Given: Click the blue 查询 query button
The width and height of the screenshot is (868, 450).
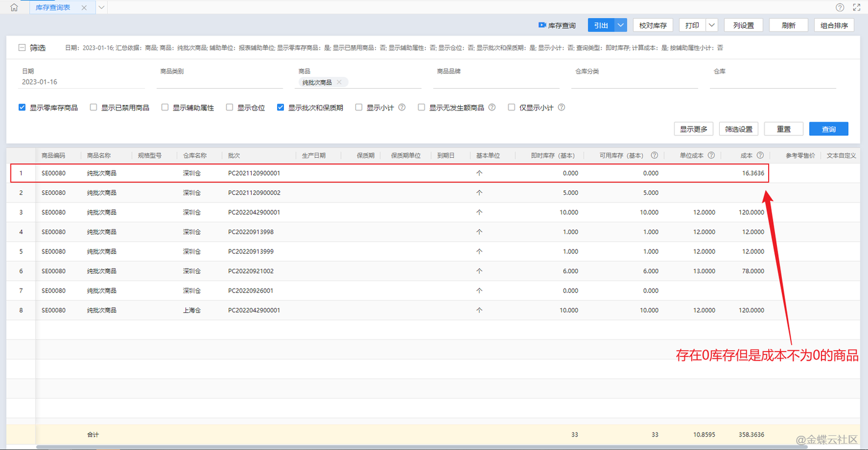Looking at the screenshot, I should click(829, 129).
